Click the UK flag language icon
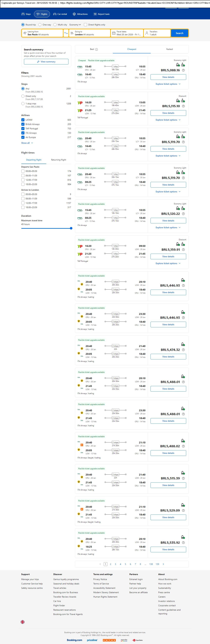The image size is (210, 644). click(22, 622)
